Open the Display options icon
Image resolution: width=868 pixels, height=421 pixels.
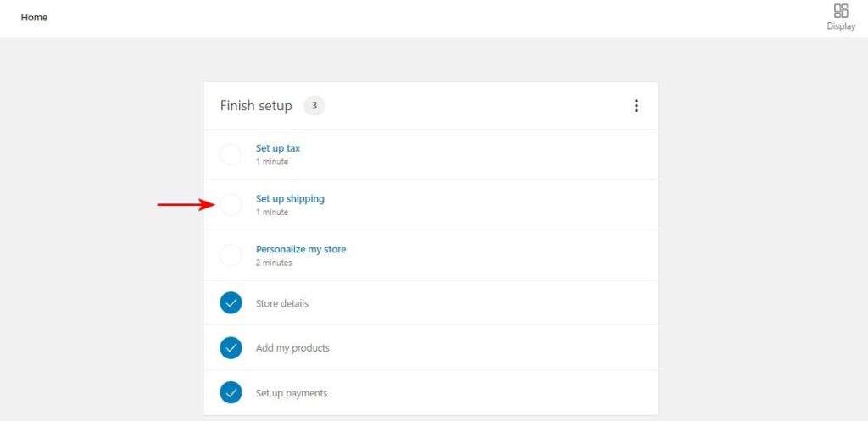pos(841,16)
